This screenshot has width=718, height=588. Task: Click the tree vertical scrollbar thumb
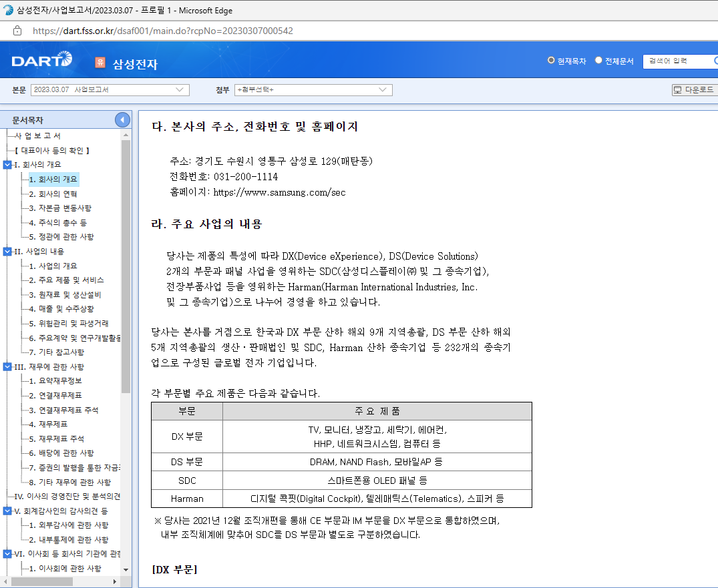click(x=126, y=267)
